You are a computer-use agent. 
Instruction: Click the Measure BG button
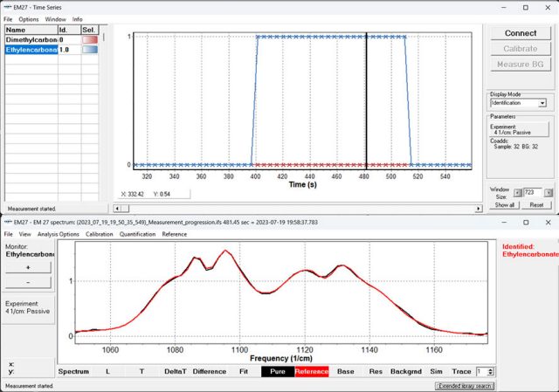point(521,65)
